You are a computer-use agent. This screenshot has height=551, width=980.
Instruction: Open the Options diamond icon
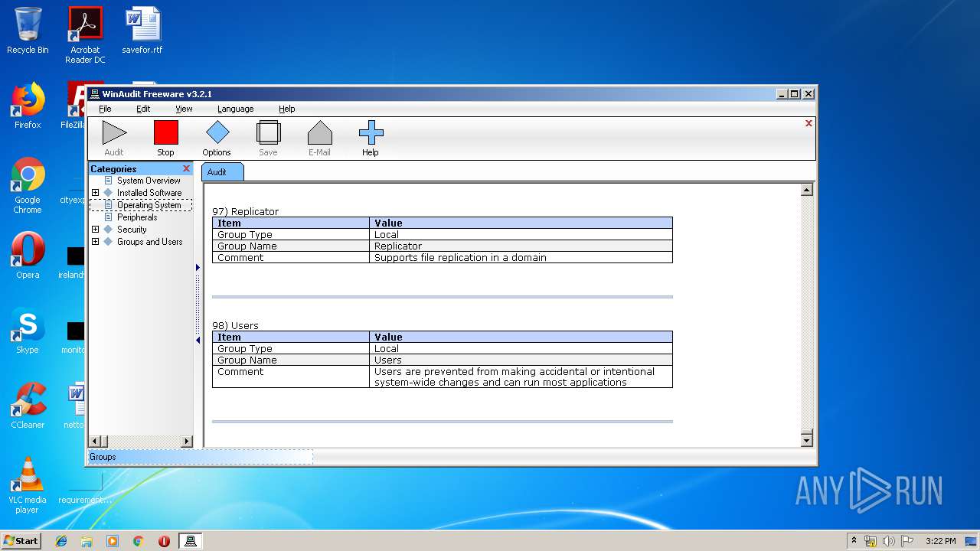217,132
